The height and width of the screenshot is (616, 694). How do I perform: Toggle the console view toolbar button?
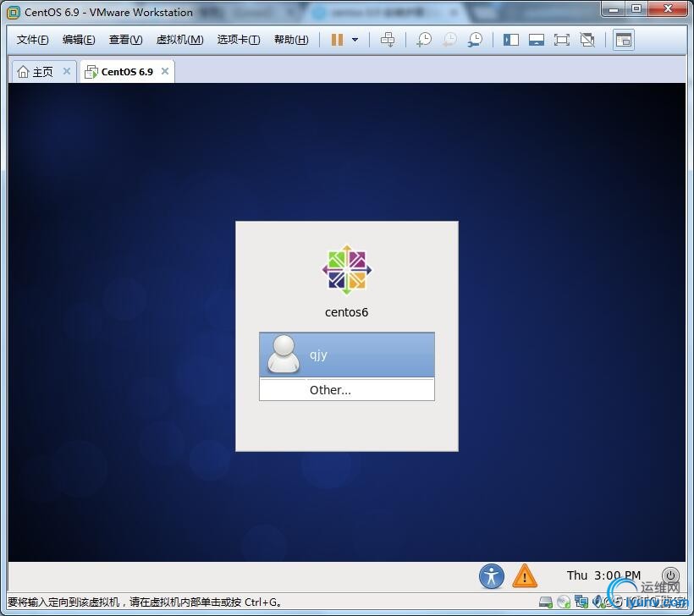click(x=624, y=40)
